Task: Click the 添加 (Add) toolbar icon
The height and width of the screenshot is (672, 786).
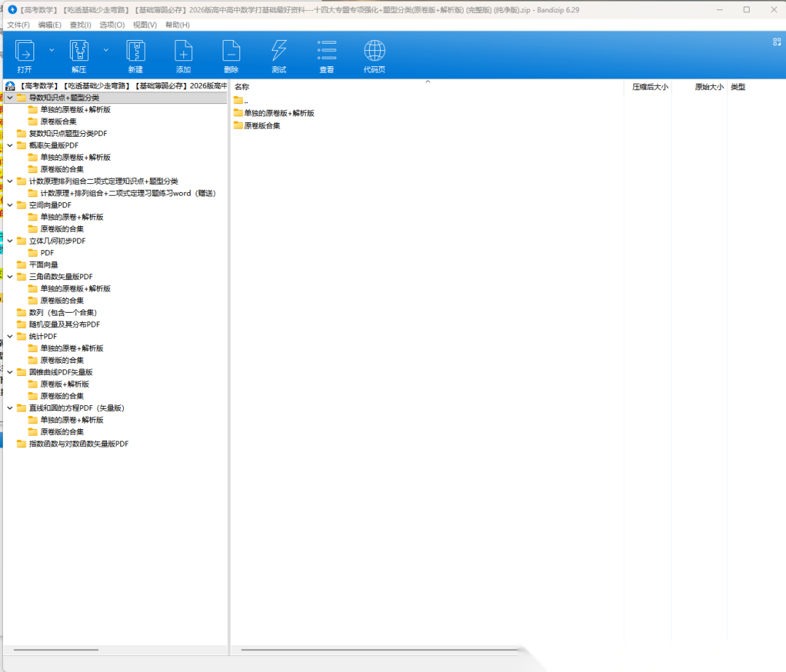Action: [183, 52]
